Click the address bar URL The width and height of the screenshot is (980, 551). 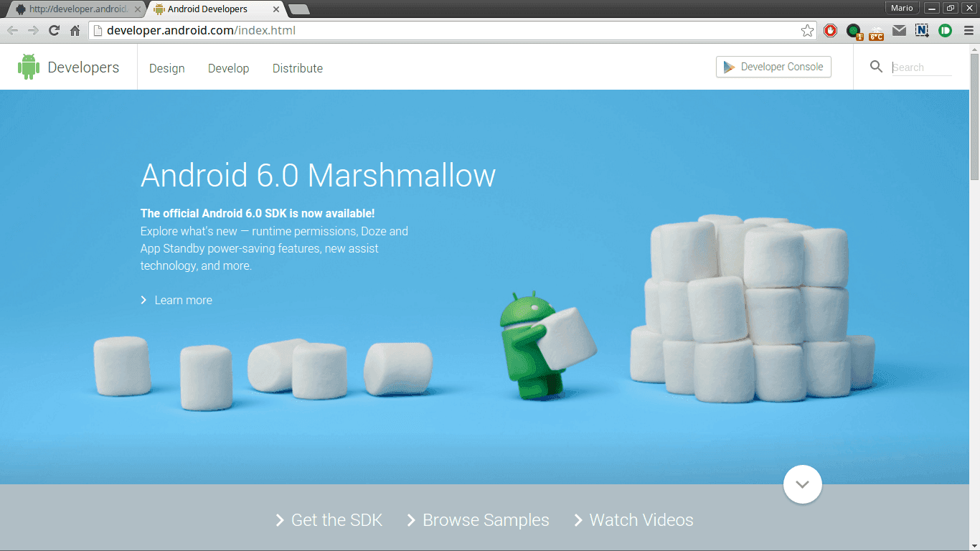point(201,30)
